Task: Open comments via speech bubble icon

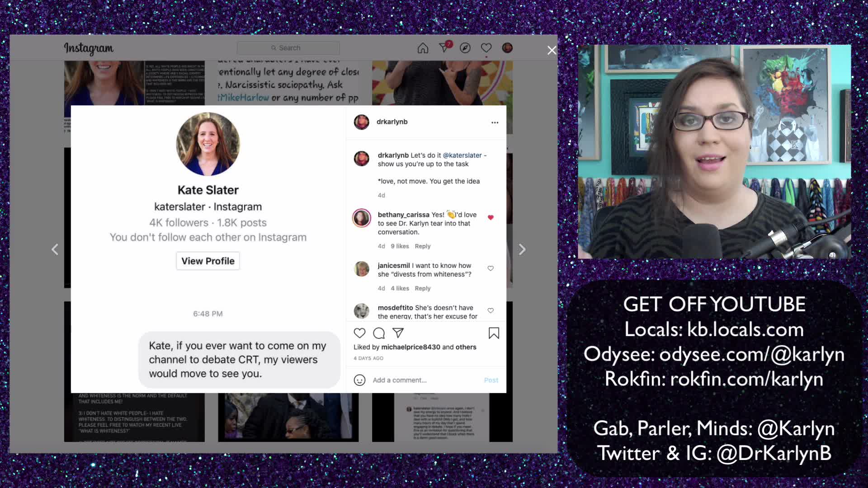Action: (x=378, y=333)
